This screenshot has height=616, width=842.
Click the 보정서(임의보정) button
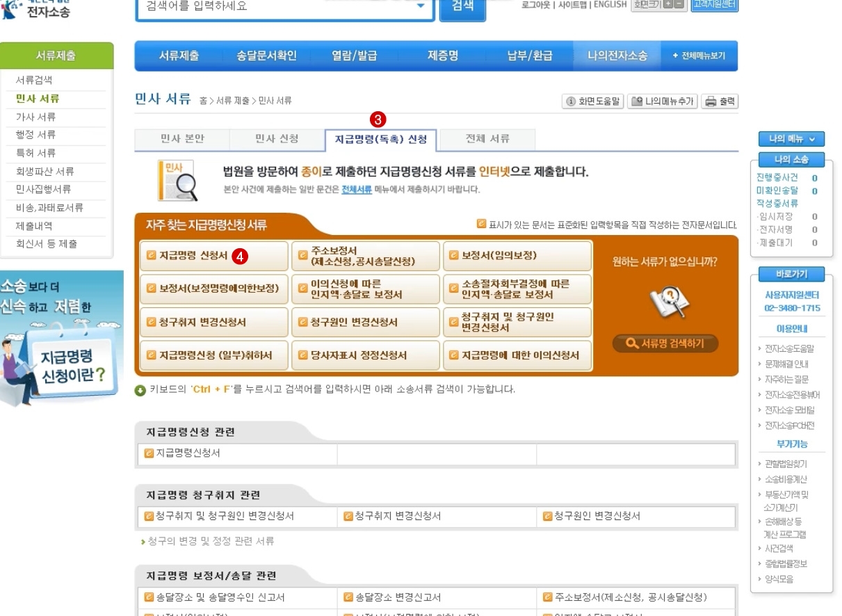click(x=517, y=256)
